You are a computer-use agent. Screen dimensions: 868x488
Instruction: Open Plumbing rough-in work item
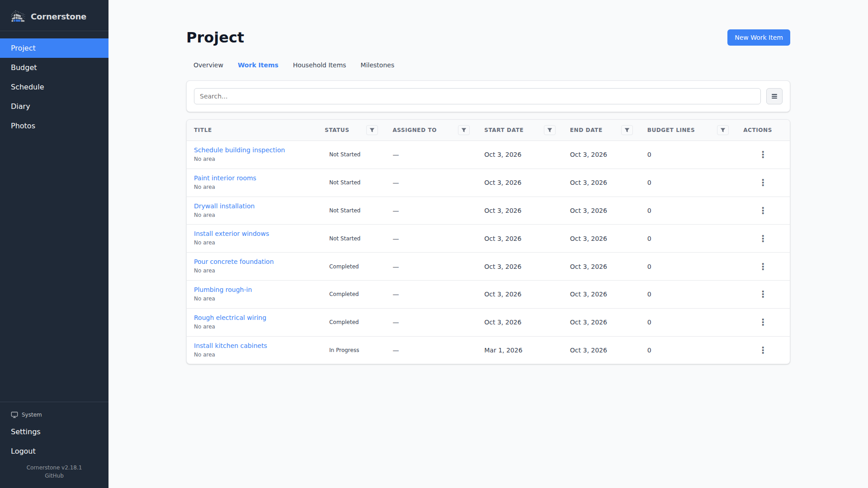(223, 290)
